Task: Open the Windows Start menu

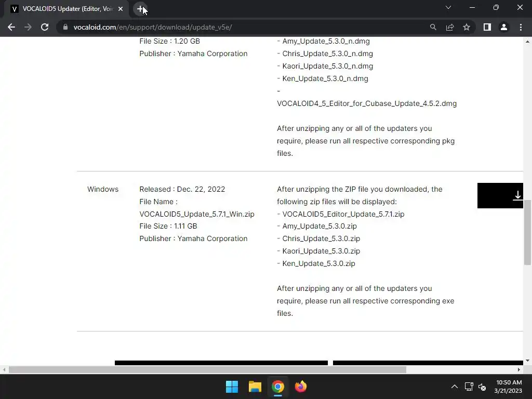Action: [232, 387]
